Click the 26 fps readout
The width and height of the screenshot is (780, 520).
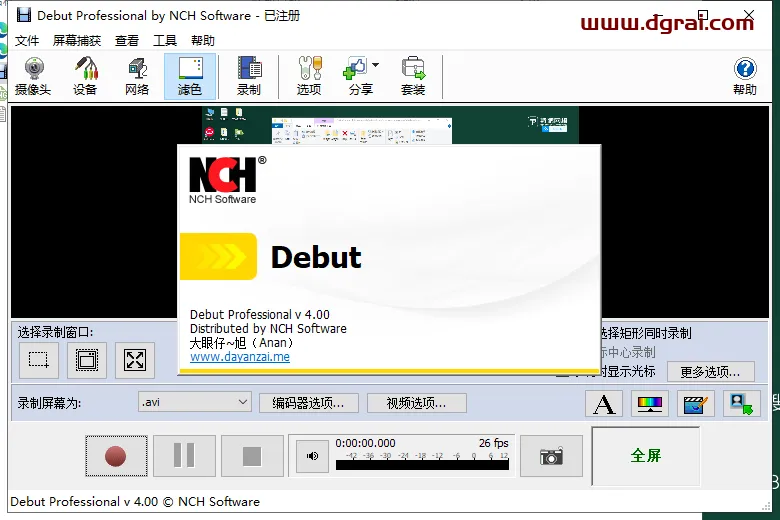point(493,443)
